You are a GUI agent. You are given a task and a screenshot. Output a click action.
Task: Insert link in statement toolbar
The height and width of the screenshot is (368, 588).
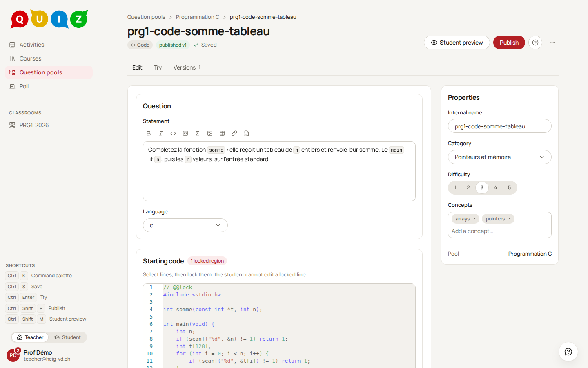coord(234,133)
